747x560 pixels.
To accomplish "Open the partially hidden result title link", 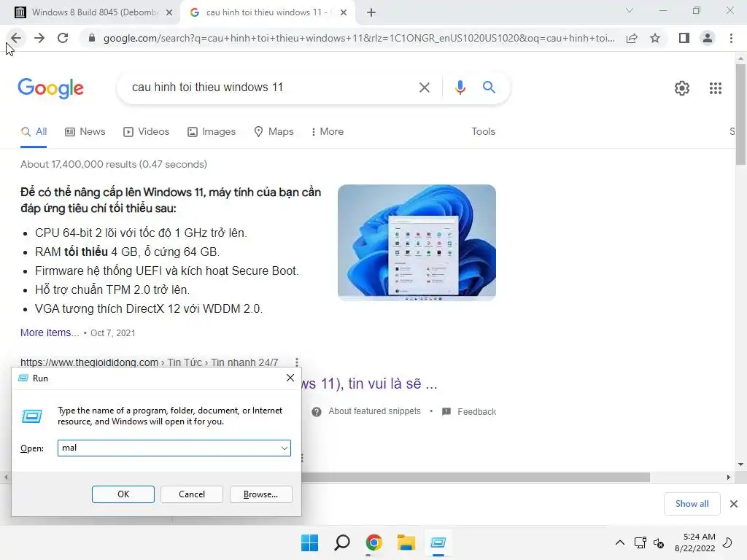I will (369, 384).
